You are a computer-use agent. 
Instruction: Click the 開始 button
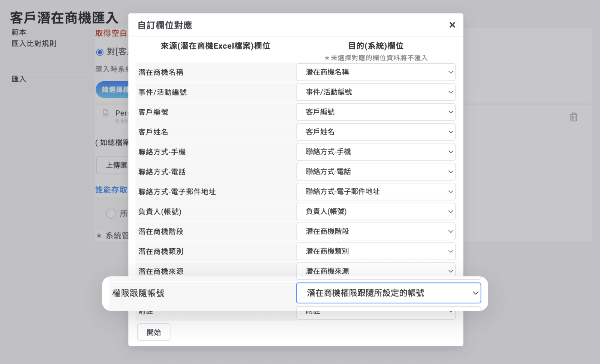pos(154,332)
